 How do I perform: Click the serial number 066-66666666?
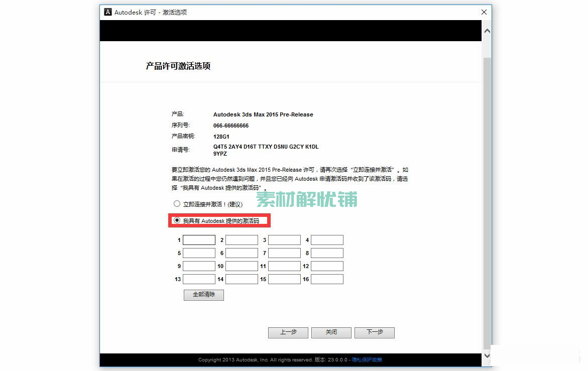pos(231,126)
